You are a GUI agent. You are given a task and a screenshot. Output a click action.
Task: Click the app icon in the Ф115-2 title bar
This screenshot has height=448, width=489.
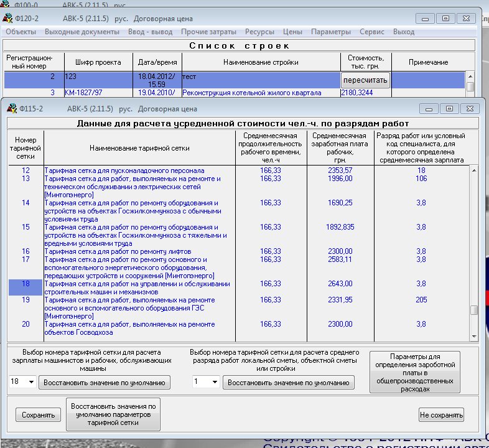pyautogui.click(x=12, y=107)
